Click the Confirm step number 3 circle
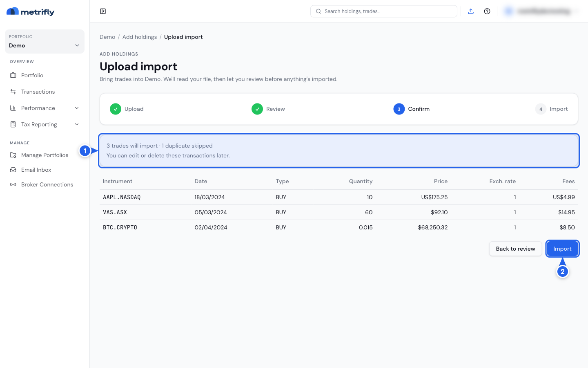This screenshot has width=588, height=368. point(399,109)
